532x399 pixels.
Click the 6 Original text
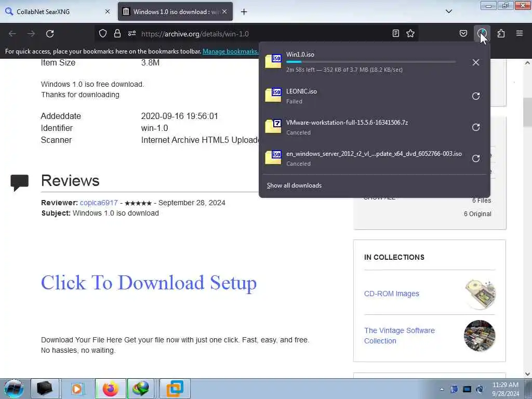click(x=477, y=214)
